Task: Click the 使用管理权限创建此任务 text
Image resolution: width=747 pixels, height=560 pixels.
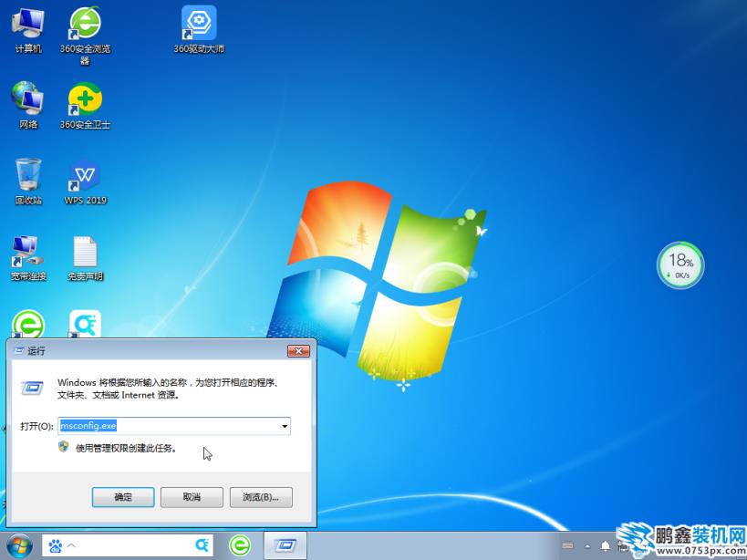Action: [126, 448]
